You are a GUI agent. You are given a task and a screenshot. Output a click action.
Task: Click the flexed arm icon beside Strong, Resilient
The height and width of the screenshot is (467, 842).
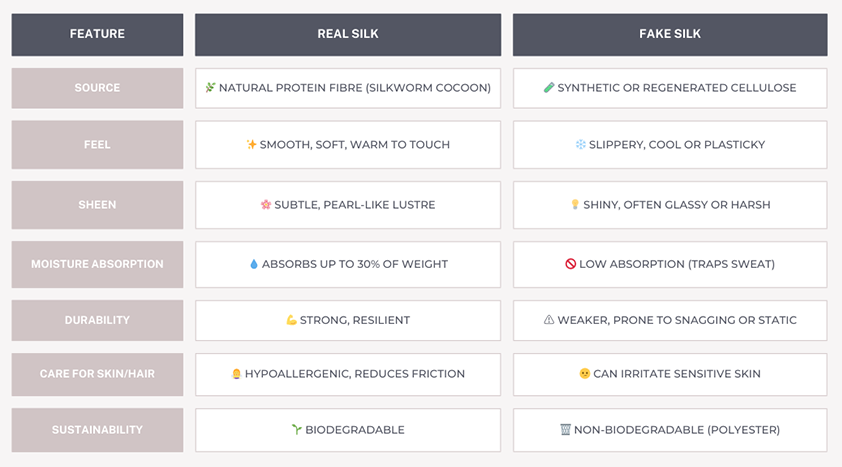pos(291,320)
